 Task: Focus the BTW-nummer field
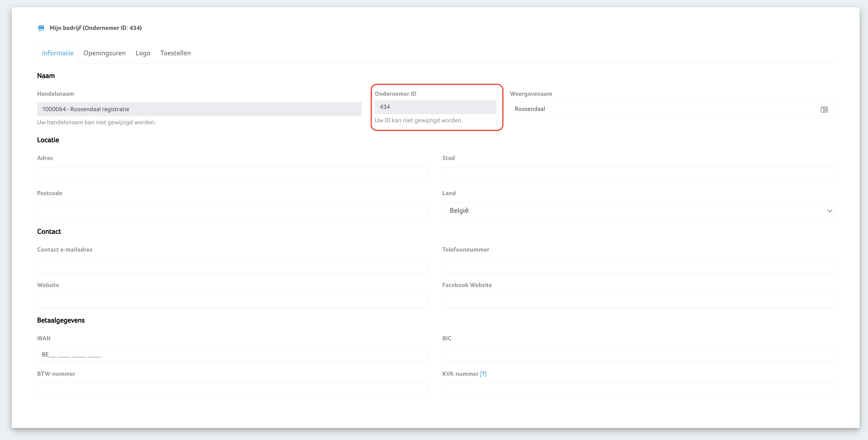(233, 390)
